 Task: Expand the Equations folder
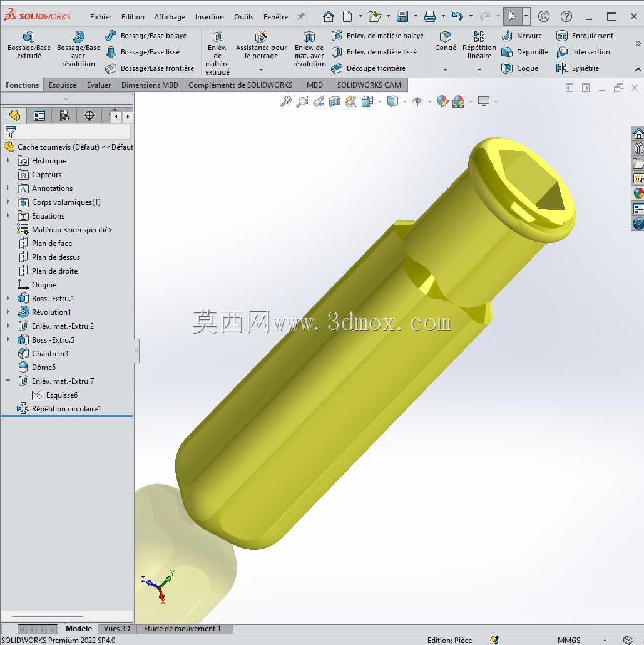click(8, 215)
